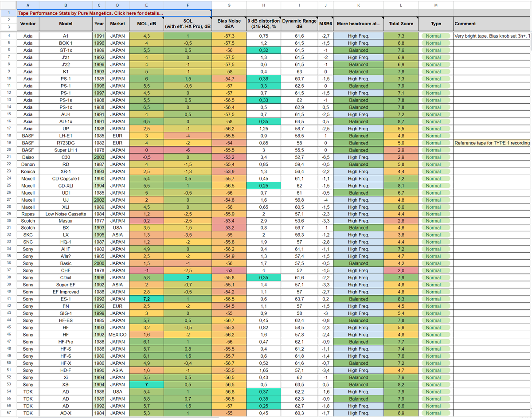Select the EF Improved model cell
532x418 pixels.
click(66, 292)
